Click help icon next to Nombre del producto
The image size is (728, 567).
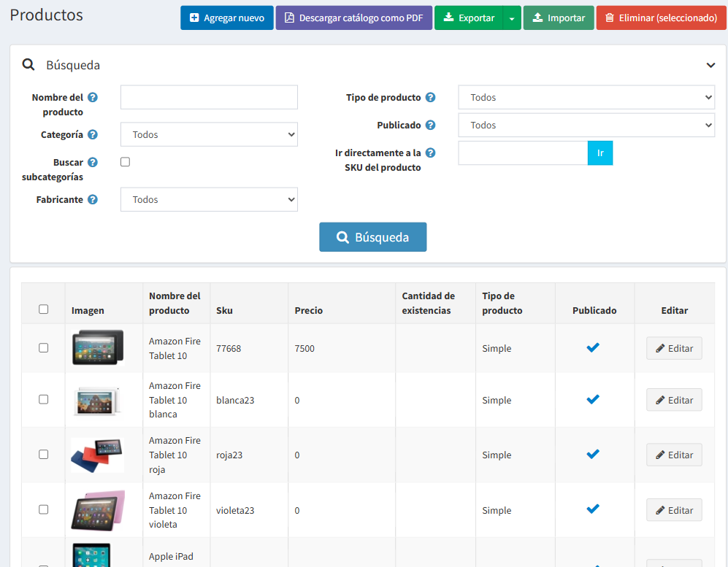[x=93, y=98]
